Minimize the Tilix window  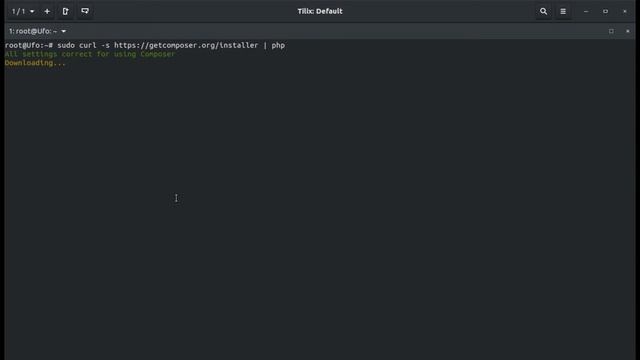pos(586,11)
